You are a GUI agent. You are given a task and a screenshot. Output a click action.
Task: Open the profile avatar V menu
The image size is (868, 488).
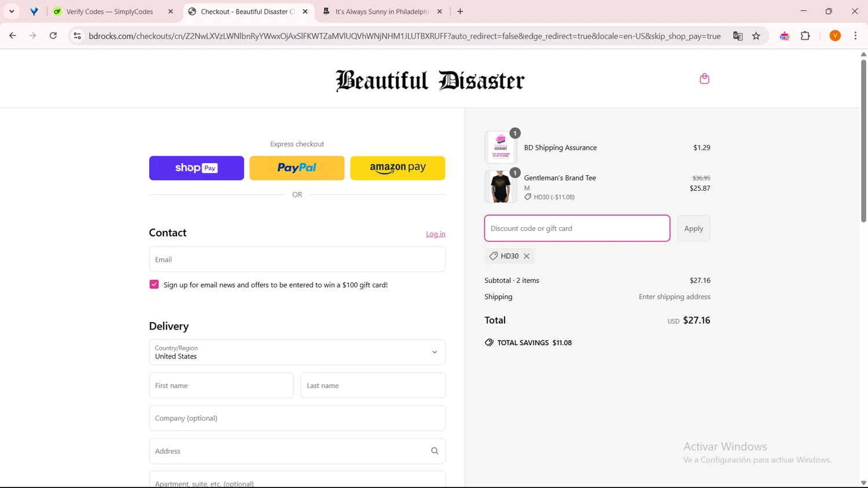pos(835,36)
